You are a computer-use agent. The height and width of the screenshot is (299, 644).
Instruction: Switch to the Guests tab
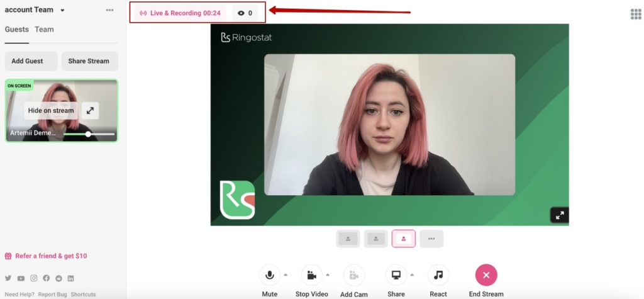pos(17,29)
